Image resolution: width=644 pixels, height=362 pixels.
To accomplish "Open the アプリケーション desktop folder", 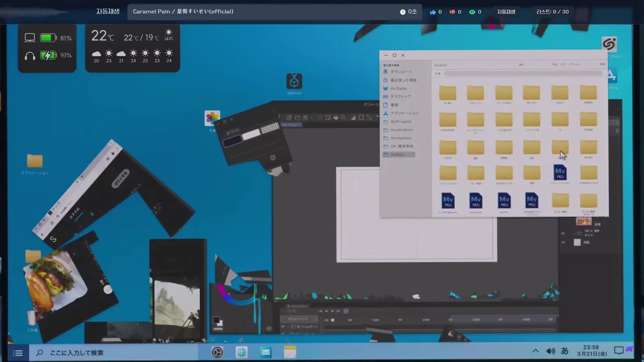I will point(35,163).
